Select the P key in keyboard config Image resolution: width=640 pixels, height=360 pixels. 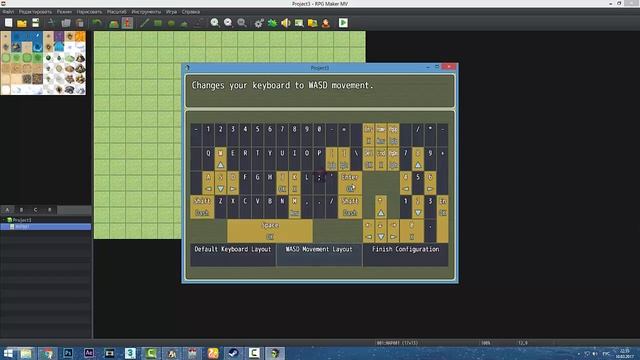pos(319,159)
